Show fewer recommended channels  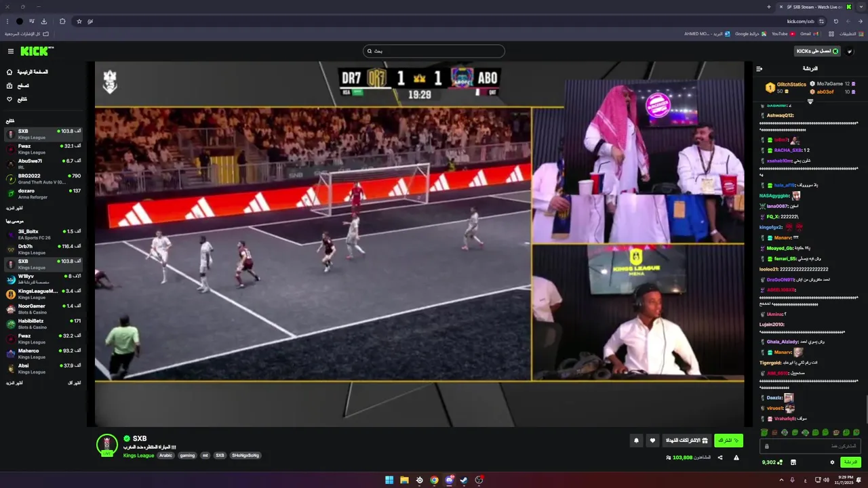pos(75,383)
